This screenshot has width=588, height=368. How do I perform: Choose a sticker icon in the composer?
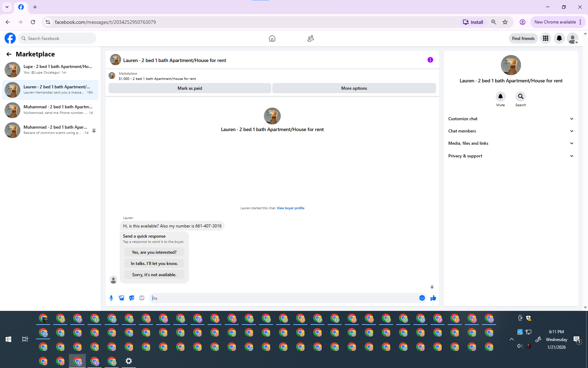(132, 298)
